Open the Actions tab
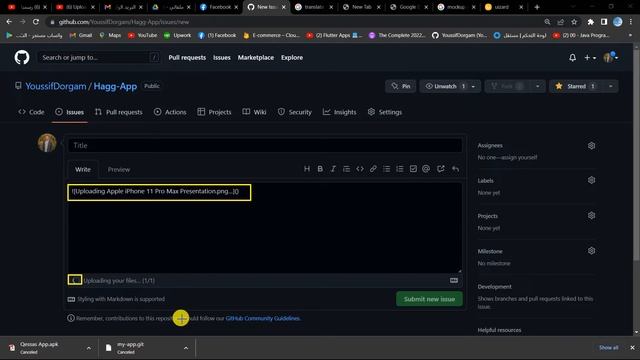 pyautogui.click(x=170, y=112)
